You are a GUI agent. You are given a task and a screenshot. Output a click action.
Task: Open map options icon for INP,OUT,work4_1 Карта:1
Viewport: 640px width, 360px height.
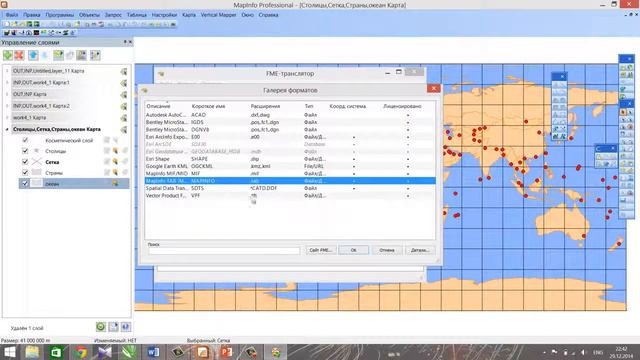pos(123,83)
